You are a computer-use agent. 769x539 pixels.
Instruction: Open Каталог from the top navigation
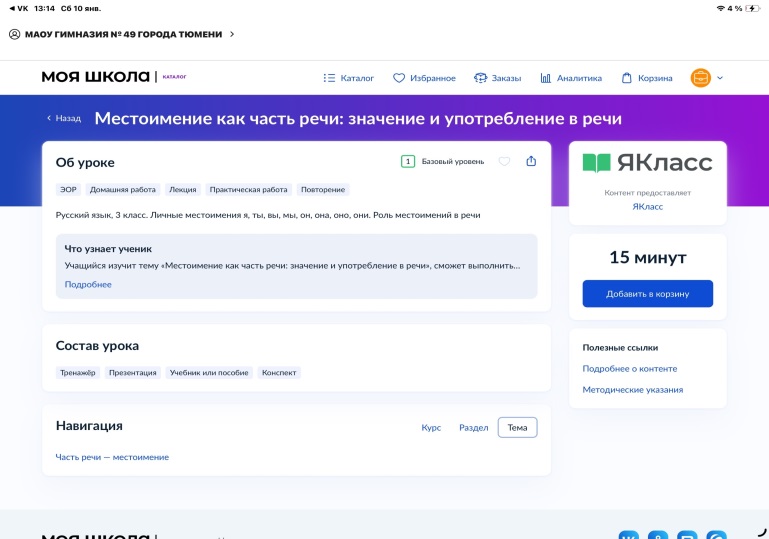[349, 78]
